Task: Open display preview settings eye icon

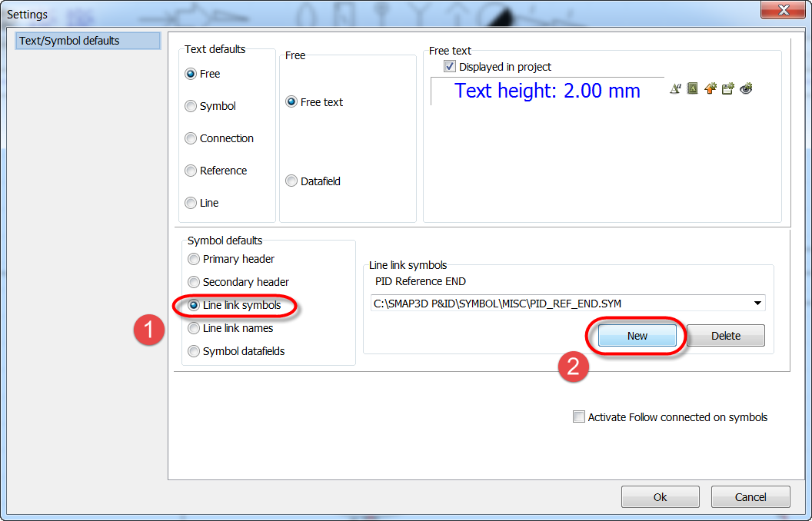Action: tap(746, 88)
